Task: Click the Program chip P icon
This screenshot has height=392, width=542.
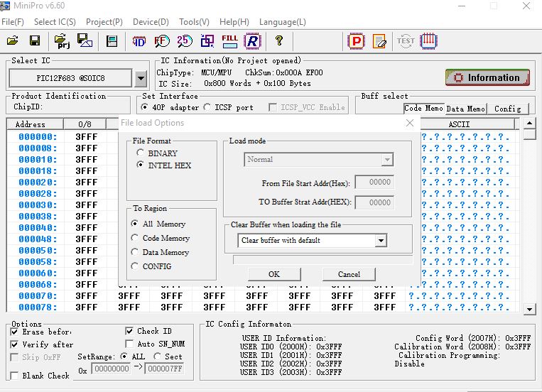Action: pos(357,41)
